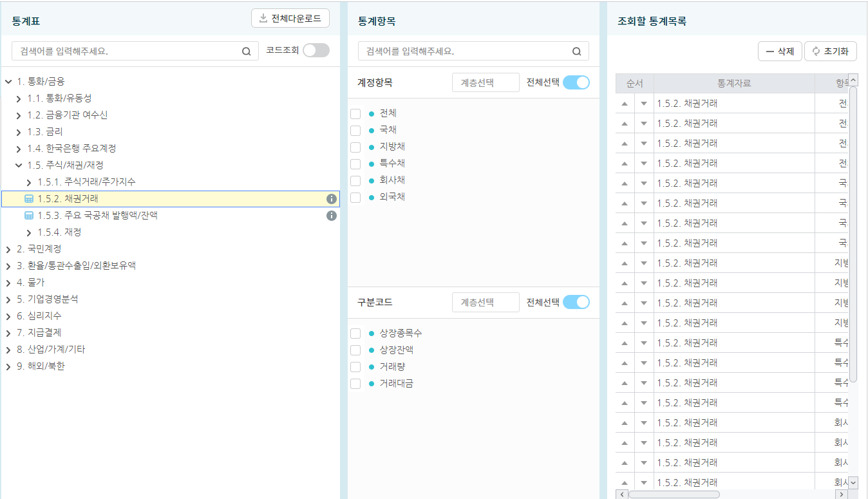
Task: Toggle the 코드조회 switch
Action: pos(316,50)
